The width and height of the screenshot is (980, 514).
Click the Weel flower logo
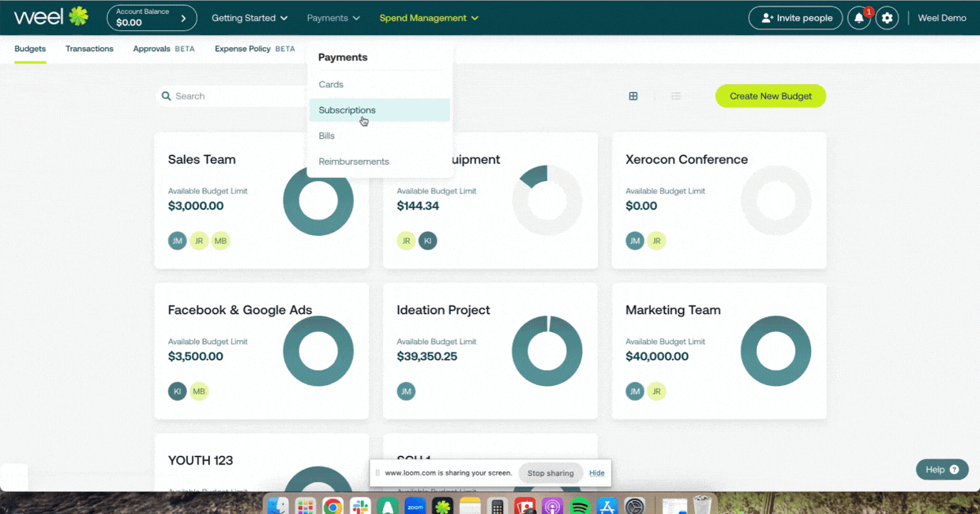tap(78, 16)
